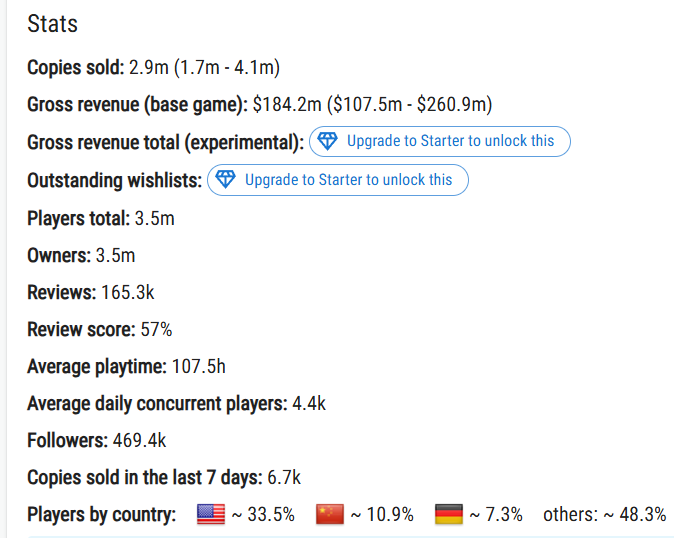The width and height of the screenshot is (674, 538).
Task: Unlock Gross revenue total via Upgrade to Starter
Action: point(450,142)
